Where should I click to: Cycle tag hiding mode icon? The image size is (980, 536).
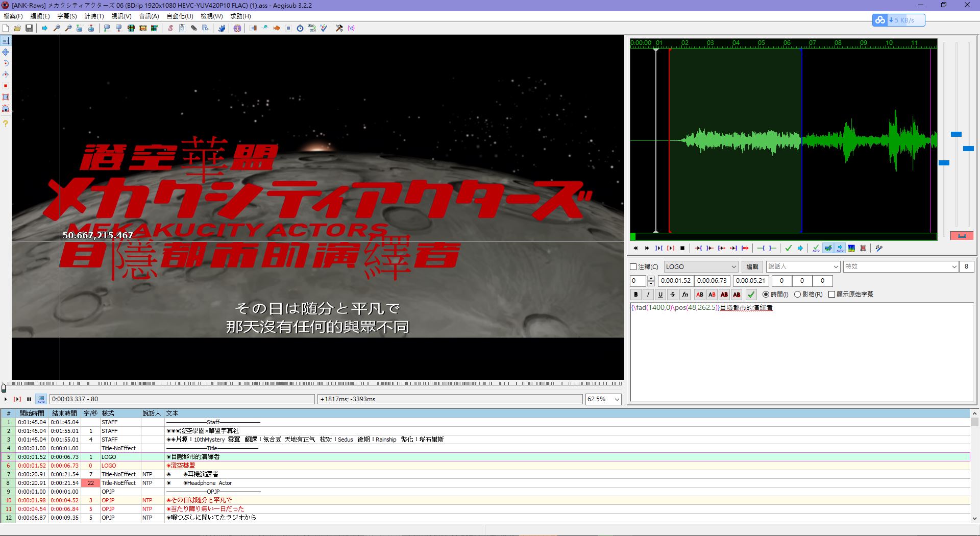(351, 28)
